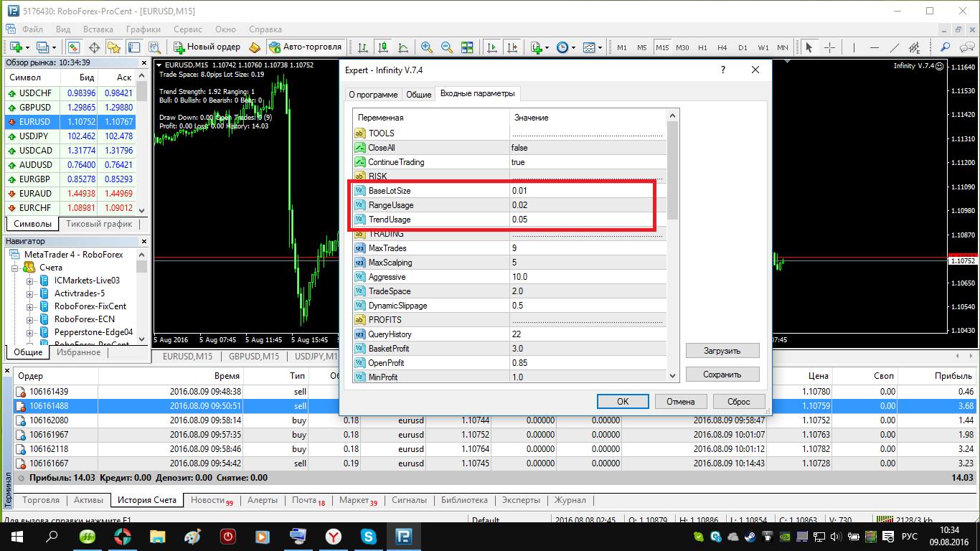Collapse the Счета tree node
Viewport: 980px width, 551px height.
15,268
